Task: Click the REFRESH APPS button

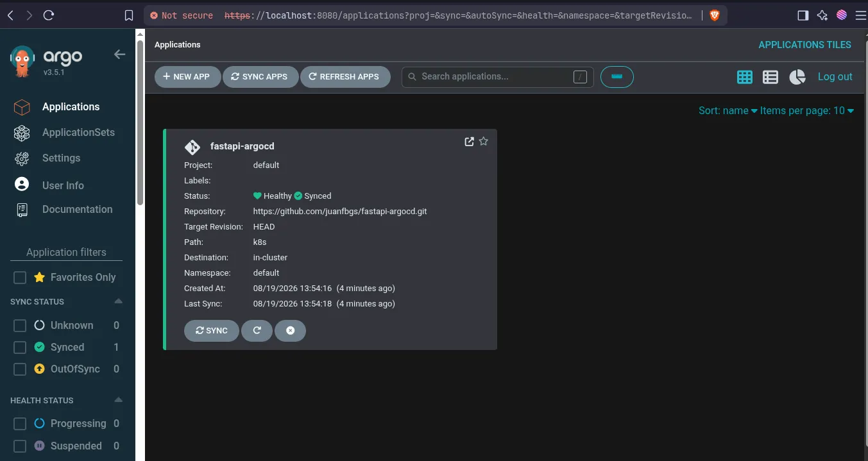Action: pos(345,77)
